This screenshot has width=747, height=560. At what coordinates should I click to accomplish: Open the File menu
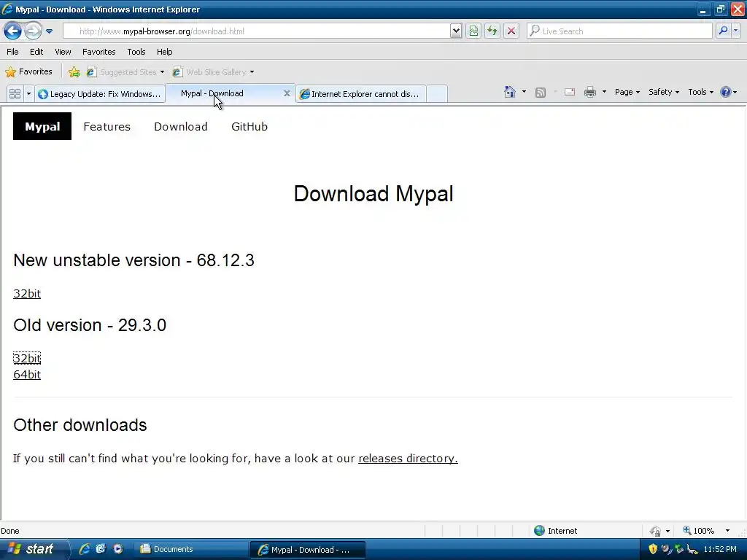(12, 52)
